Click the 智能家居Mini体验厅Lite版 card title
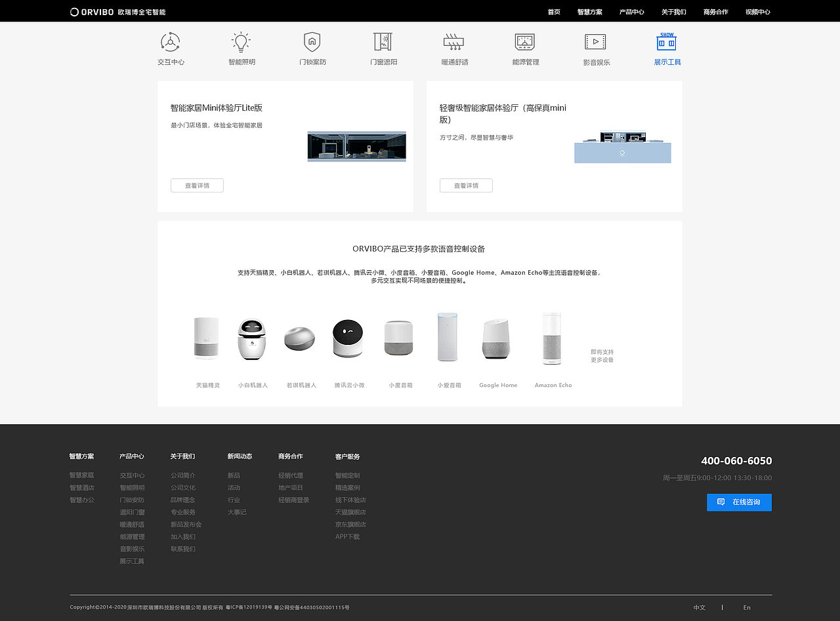The height and width of the screenshot is (621, 840). click(x=217, y=108)
